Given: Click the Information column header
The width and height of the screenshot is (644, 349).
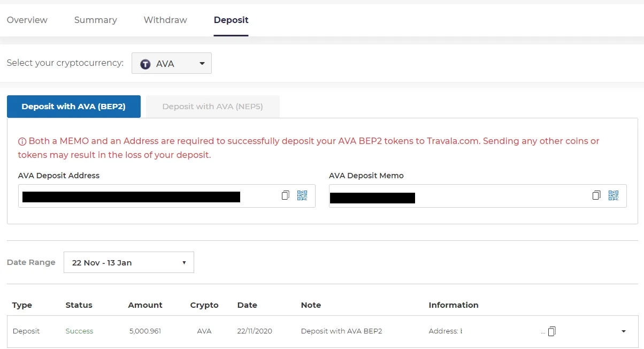Looking at the screenshot, I should click(454, 305).
